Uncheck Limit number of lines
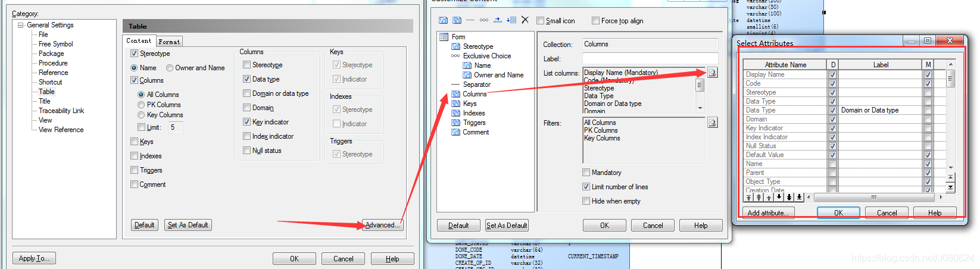The height and width of the screenshot is (269, 980). (586, 187)
